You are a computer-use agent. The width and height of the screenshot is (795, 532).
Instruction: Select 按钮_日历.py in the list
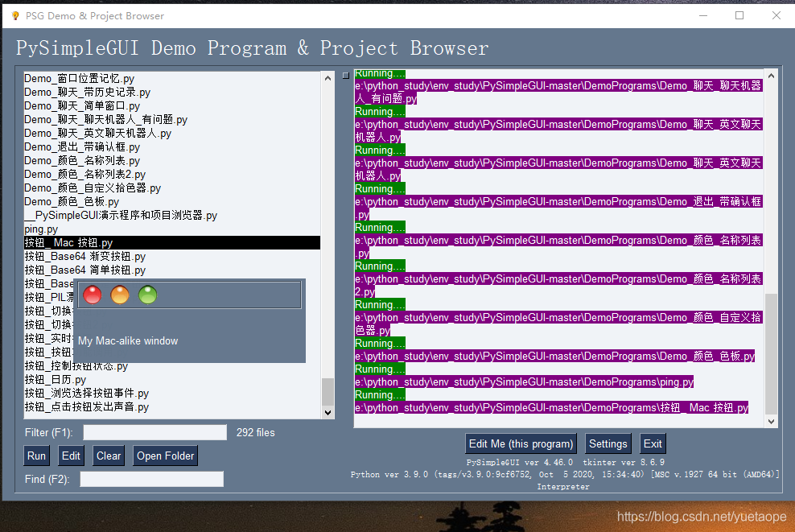tap(172, 380)
